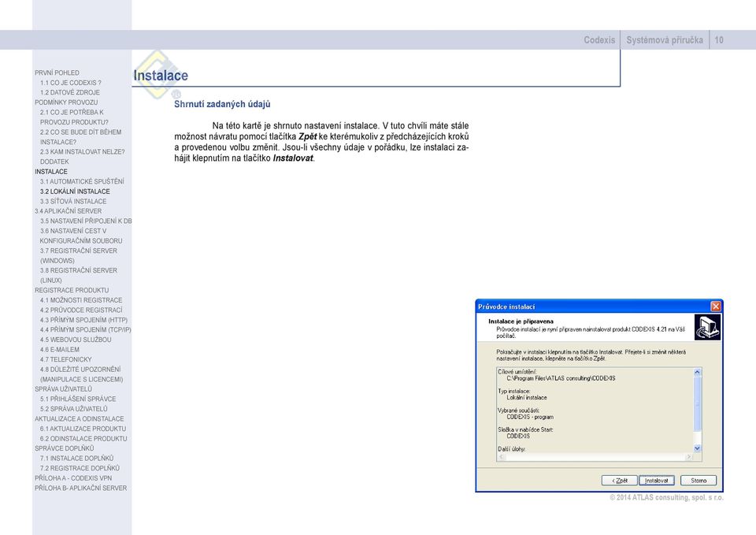Click the horizontal scrollbar right arrow in summary
Viewport: 756px width, 535px height.
click(688, 456)
